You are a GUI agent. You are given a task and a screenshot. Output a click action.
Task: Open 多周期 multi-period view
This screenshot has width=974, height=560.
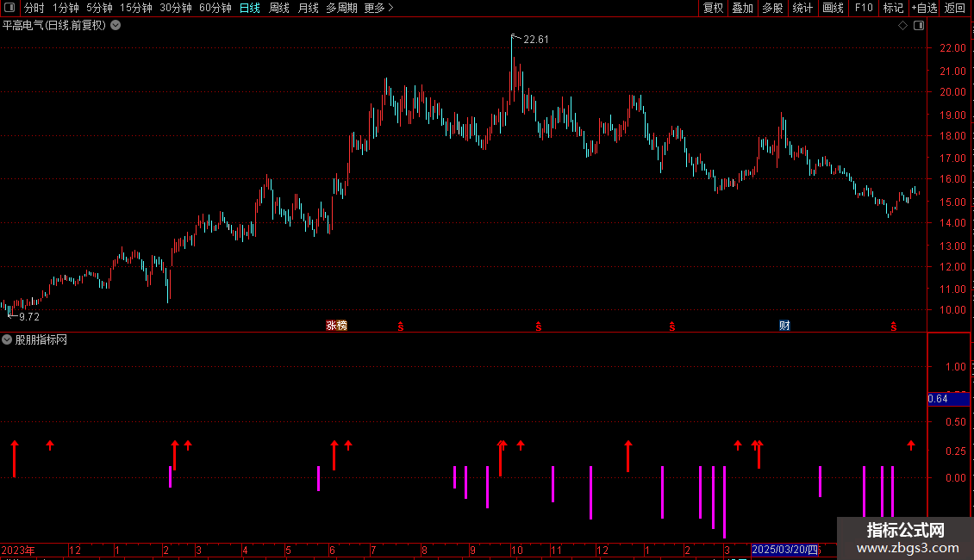(x=341, y=8)
